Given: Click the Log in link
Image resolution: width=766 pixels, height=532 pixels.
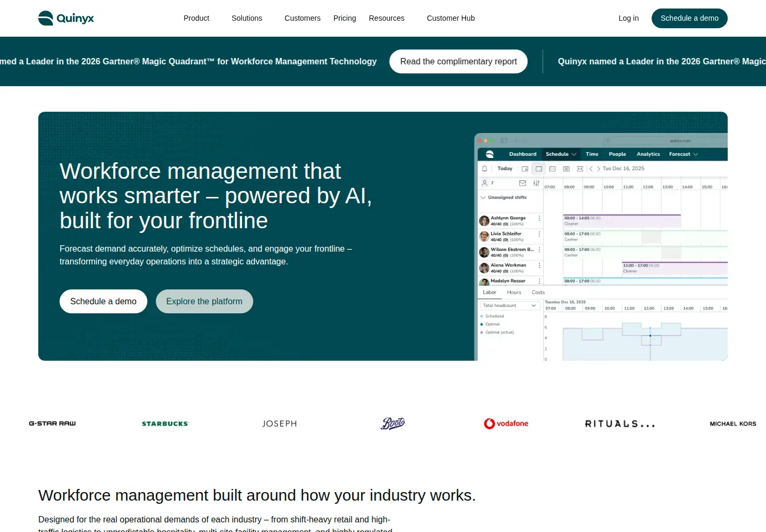Looking at the screenshot, I should [629, 18].
